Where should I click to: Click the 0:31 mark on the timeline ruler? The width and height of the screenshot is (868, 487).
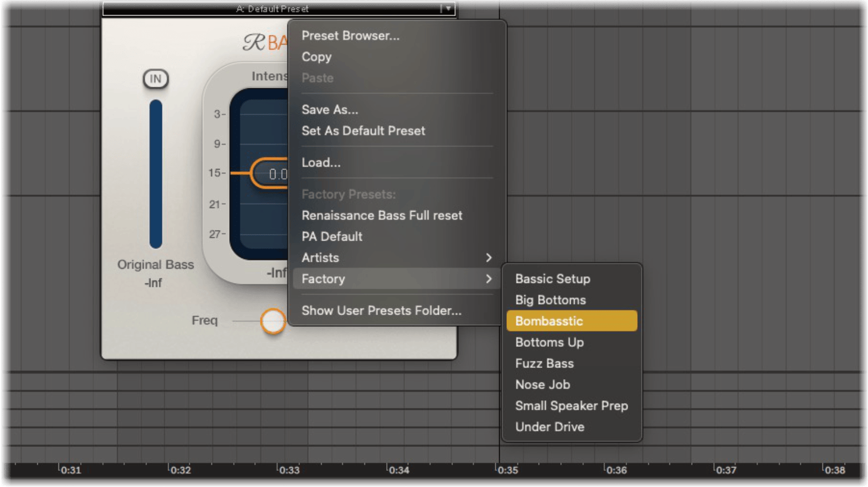point(71,470)
